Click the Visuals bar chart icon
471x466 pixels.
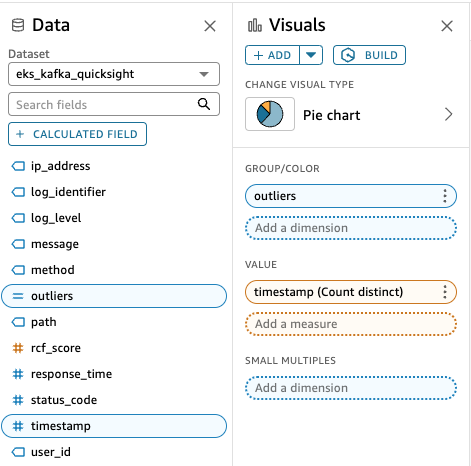(x=255, y=25)
